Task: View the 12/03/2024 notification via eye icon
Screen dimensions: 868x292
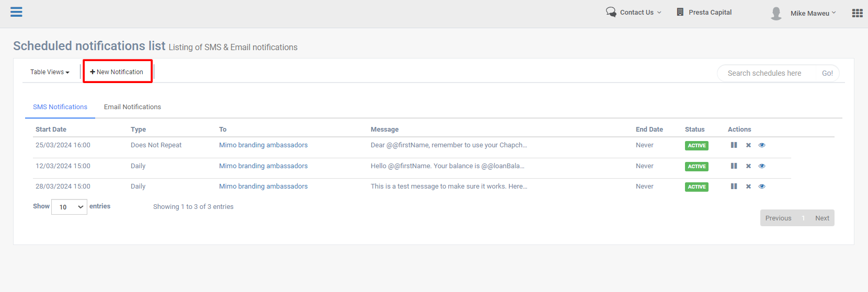Action: coord(762,166)
